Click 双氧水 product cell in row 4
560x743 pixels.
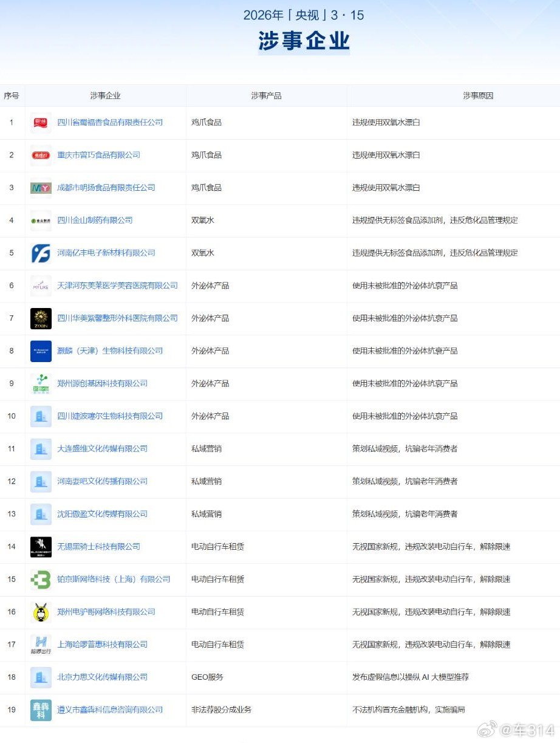click(203, 221)
